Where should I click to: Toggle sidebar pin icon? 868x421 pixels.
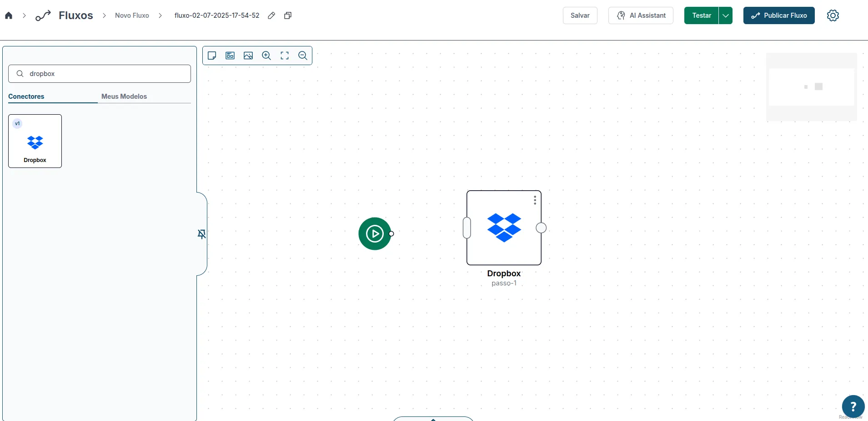(202, 234)
